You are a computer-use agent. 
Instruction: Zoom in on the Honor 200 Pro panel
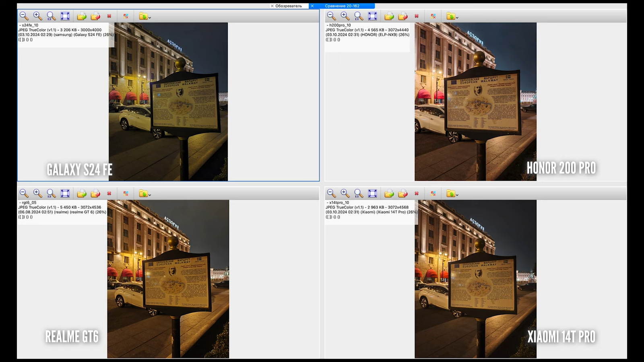pyautogui.click(x=345, y=16)
